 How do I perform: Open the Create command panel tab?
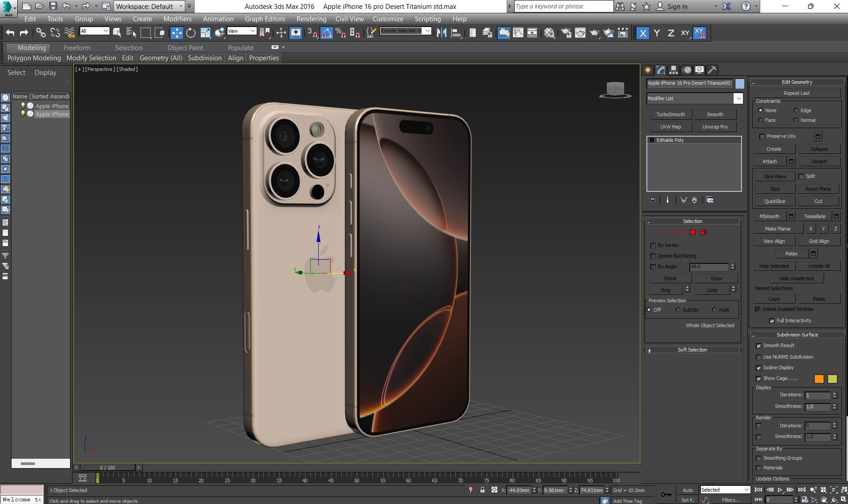[x=648, y=70]
